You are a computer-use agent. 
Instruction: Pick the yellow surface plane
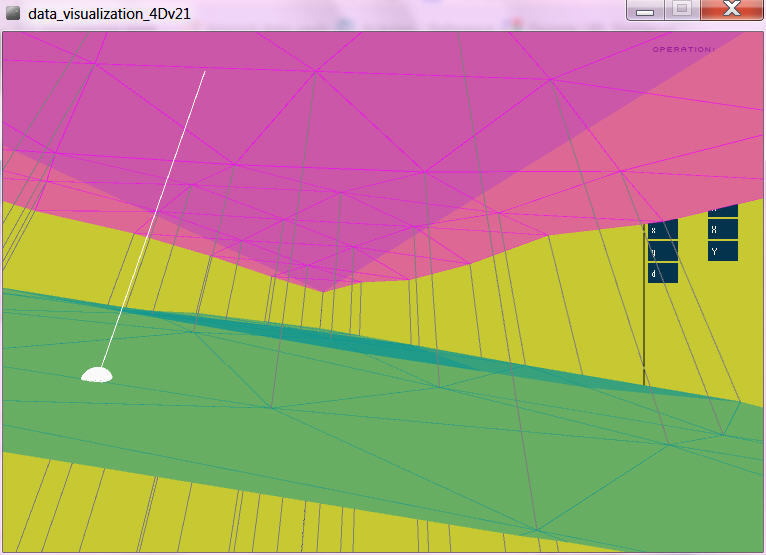[560, 300]
